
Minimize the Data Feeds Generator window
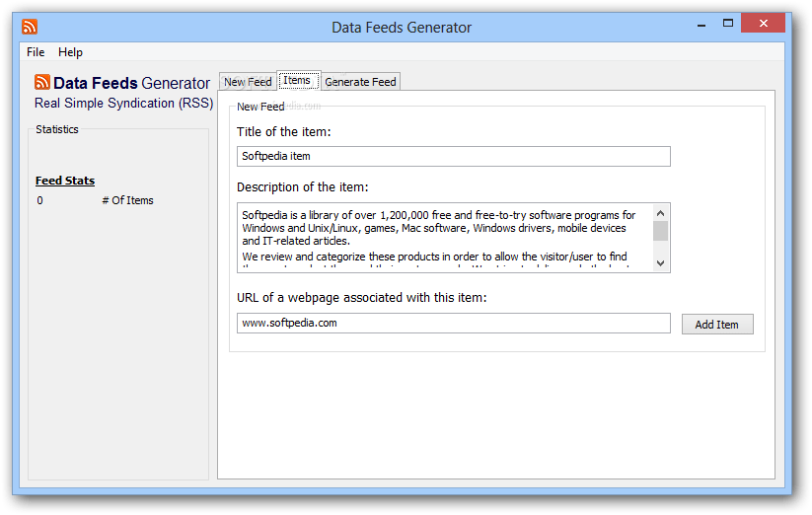(701, 24)
